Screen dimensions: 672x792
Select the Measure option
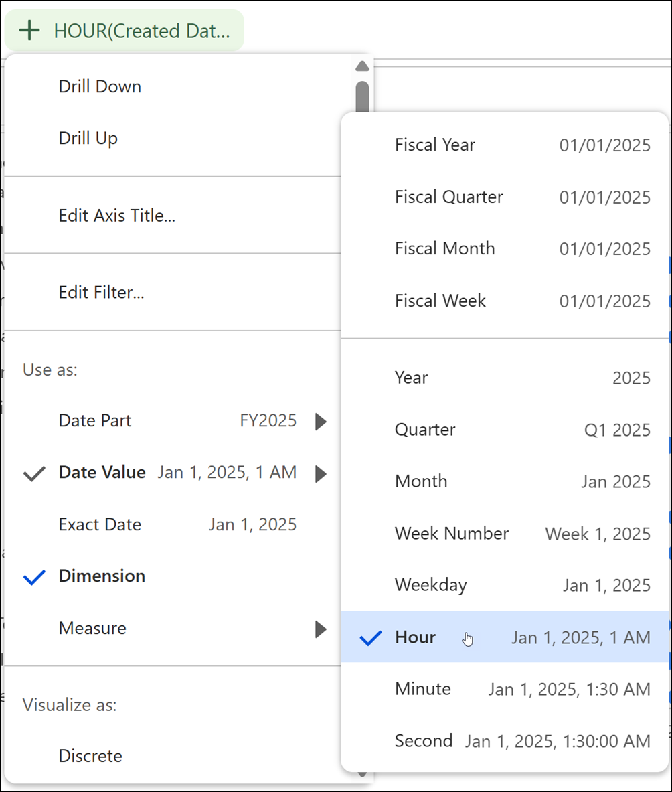173,629
